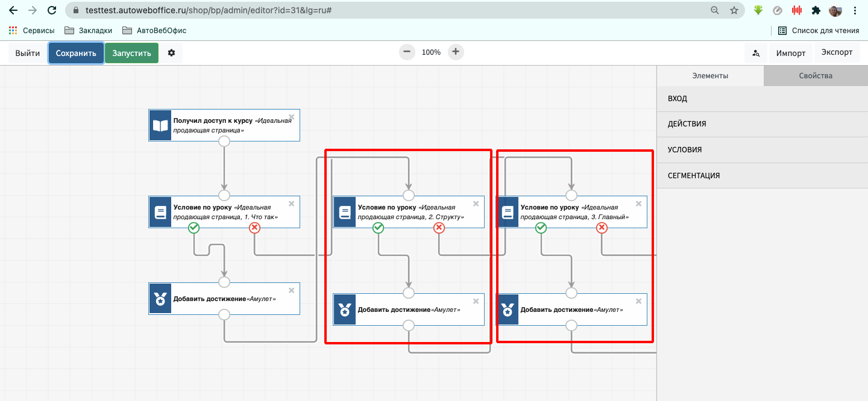
Task: Bookmark the page with the star icon
Action: coord(734,10)
